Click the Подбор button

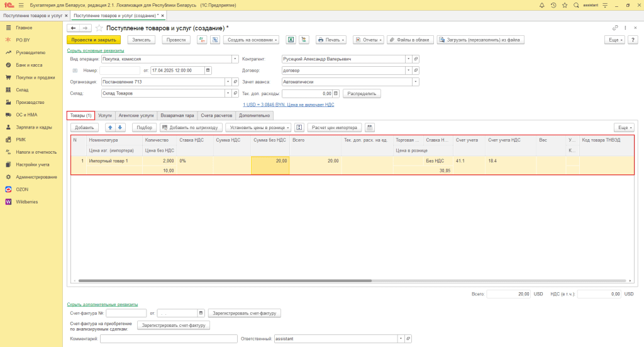[x=144, y=127]
